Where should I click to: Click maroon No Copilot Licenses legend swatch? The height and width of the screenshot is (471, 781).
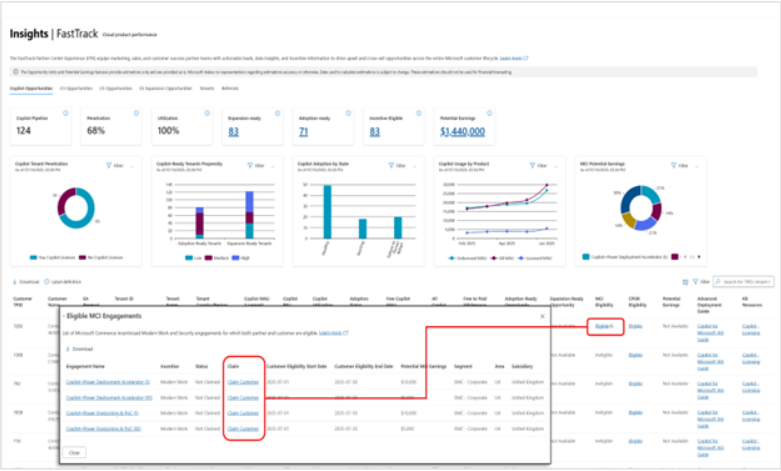(x=83, y=257)
